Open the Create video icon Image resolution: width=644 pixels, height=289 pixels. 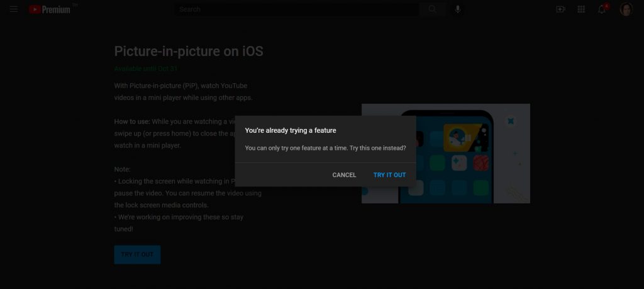(560, 9)
